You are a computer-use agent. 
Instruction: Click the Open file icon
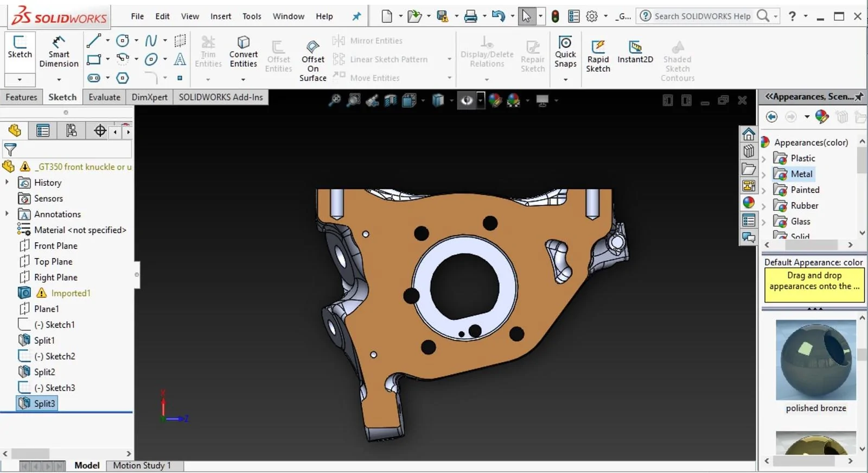pyautogui.click(x=414, y=16)
